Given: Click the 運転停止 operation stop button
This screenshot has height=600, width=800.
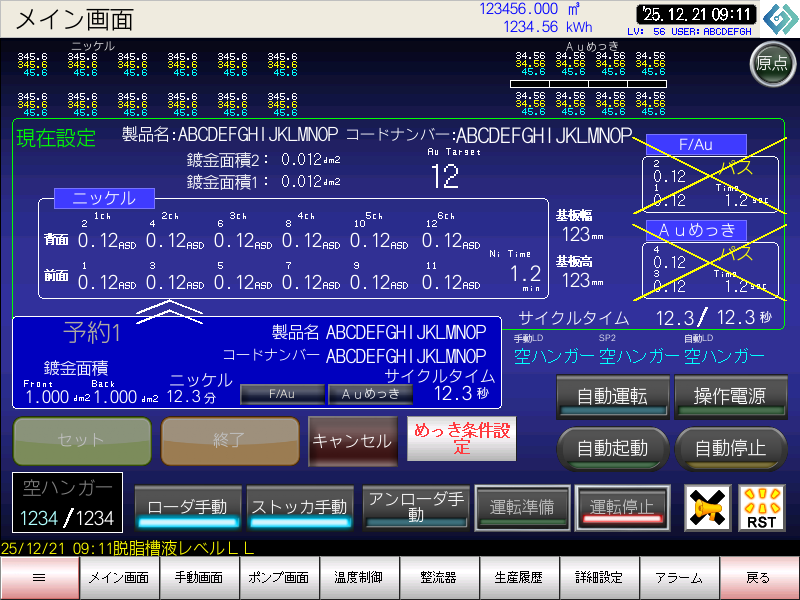Looking at the screenshot, I should 622,507.
